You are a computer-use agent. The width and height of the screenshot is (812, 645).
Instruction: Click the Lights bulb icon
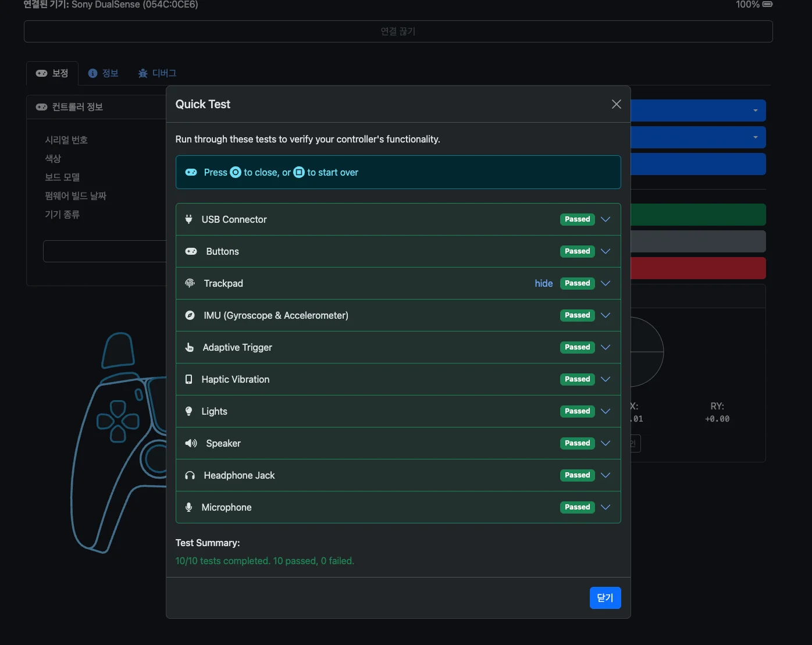188,411
